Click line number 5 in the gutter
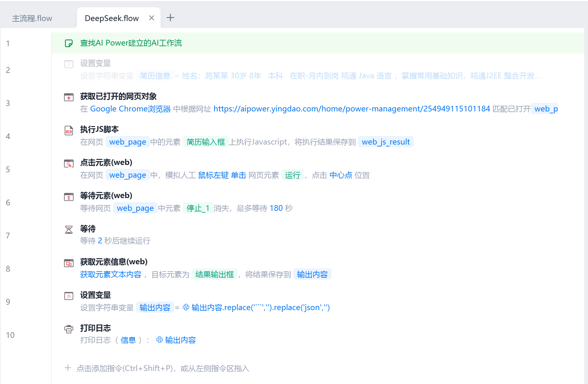Viewport: 588px width, 384px height. [8, 169]
